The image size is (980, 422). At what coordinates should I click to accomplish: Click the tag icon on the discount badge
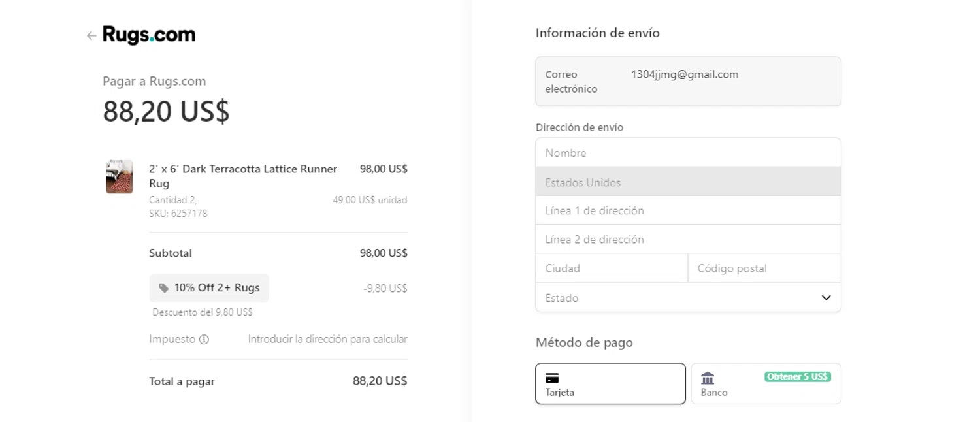pos(163,288)
